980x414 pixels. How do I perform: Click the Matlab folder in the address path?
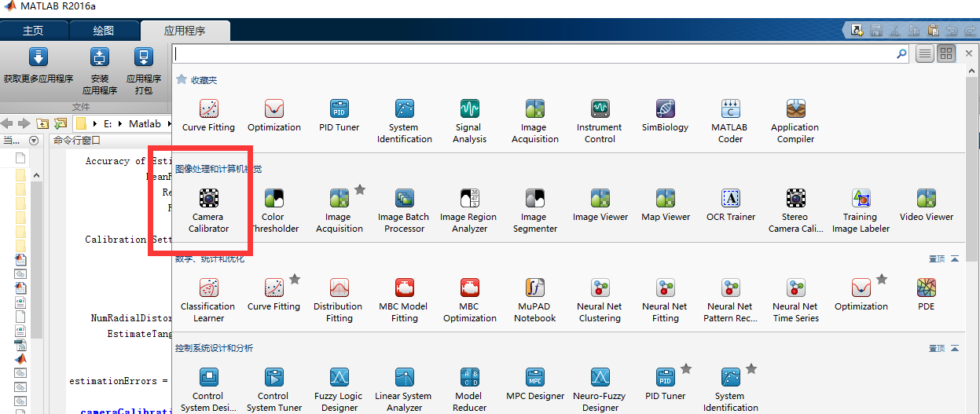pyautogui.click(x=145, y=123)
